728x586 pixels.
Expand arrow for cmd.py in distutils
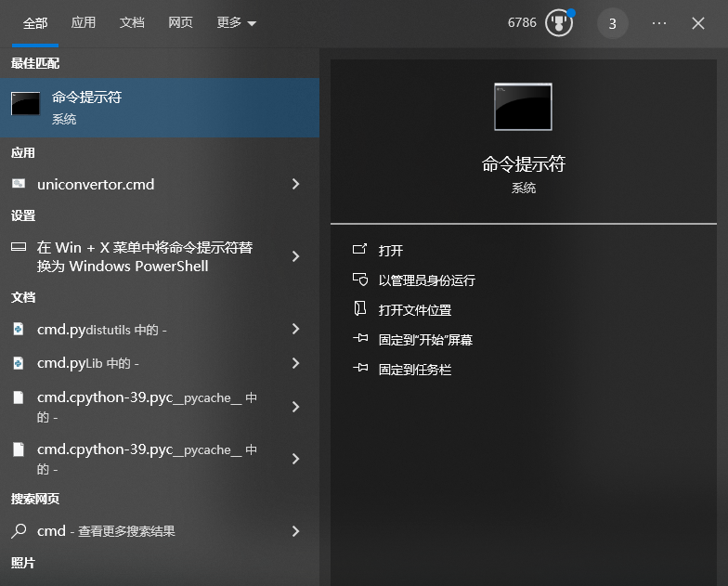[295, 329]
